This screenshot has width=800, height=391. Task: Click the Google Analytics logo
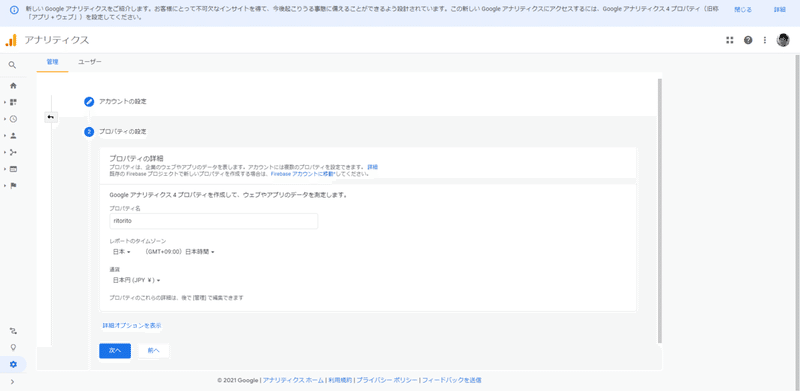pos(11,40)
